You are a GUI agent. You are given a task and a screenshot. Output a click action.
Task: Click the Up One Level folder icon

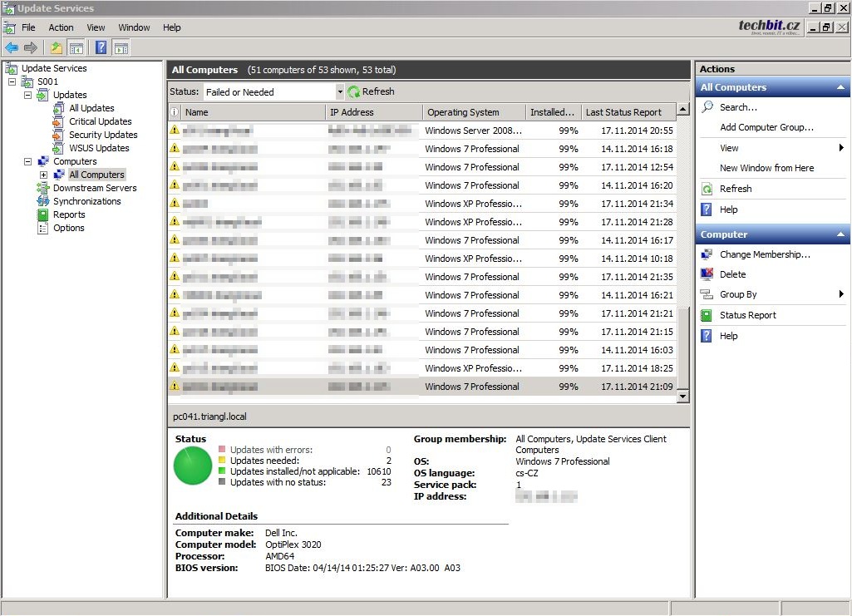57,48
